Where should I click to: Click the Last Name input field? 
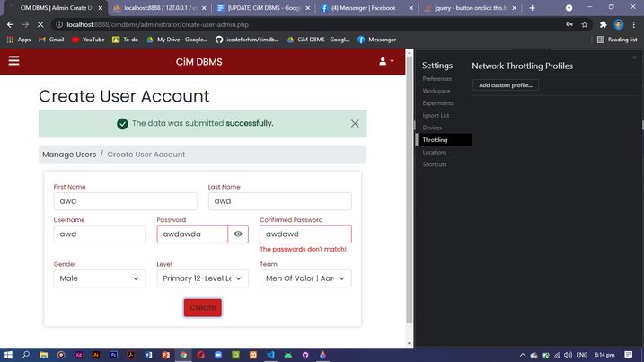279,201
